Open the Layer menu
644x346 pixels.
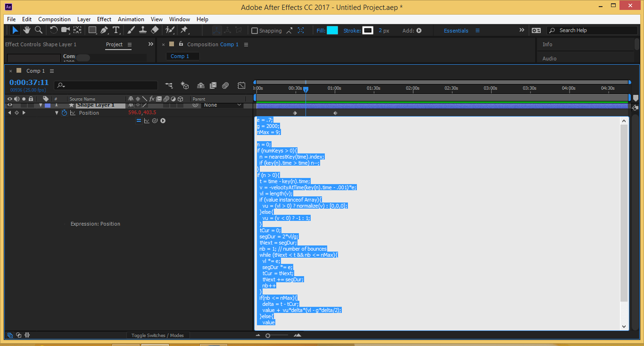[x=84, y=19]
